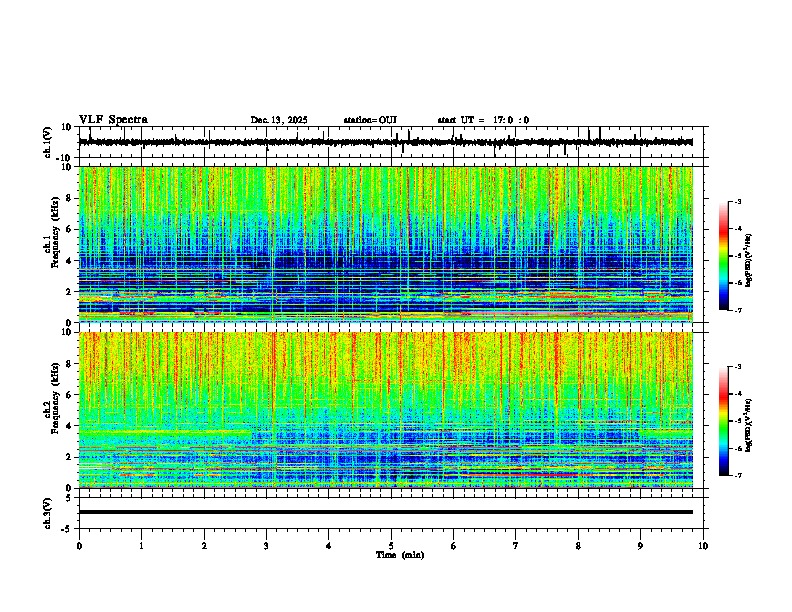
Task: Click the "VLF Spectra" plot title
Action: [x=114, y=119]
